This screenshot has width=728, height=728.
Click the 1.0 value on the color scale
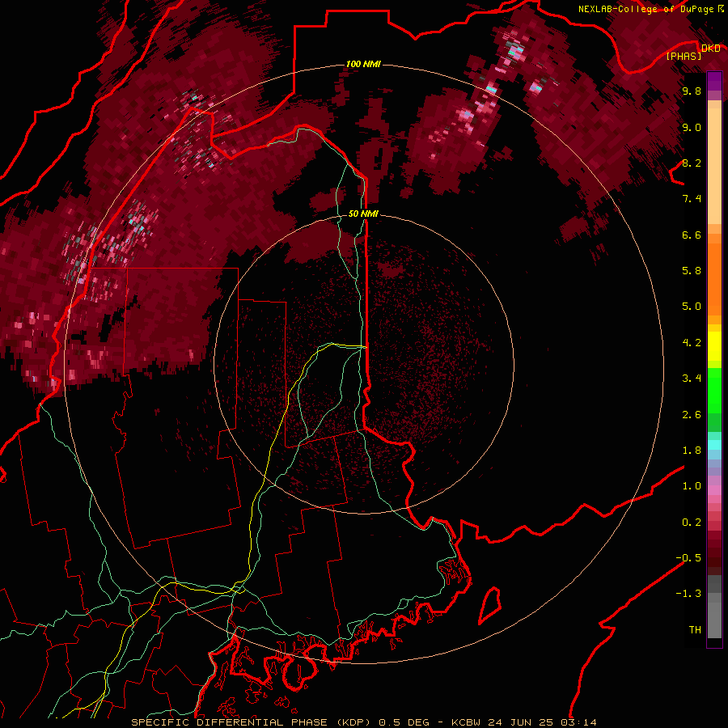pyautogui.click(x=692, y=486)
